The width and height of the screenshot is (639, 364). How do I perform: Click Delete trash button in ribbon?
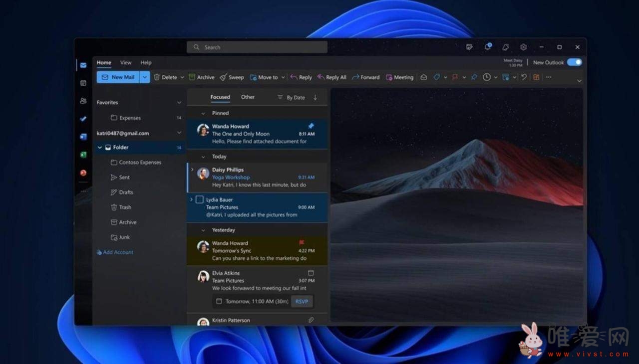[x=165, y=77]
